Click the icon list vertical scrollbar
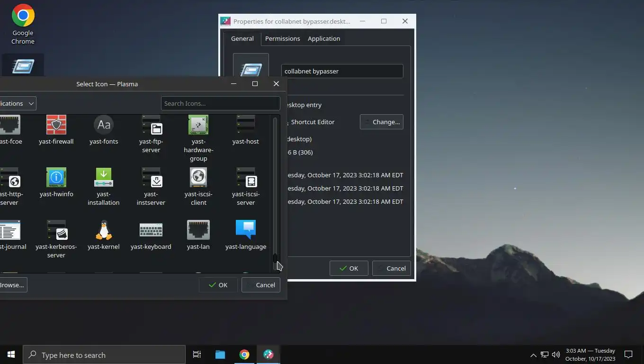644x364 pixels. tap(275, 193)
